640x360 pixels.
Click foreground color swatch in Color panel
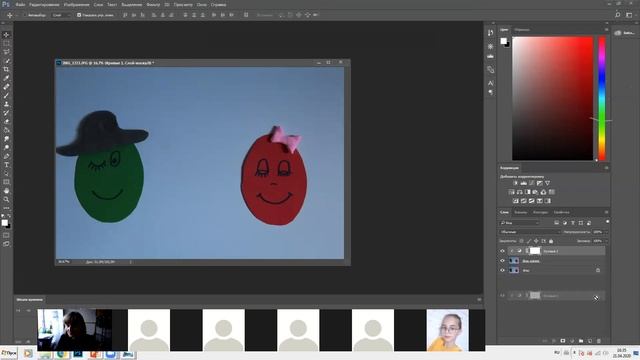coord(504,41)
